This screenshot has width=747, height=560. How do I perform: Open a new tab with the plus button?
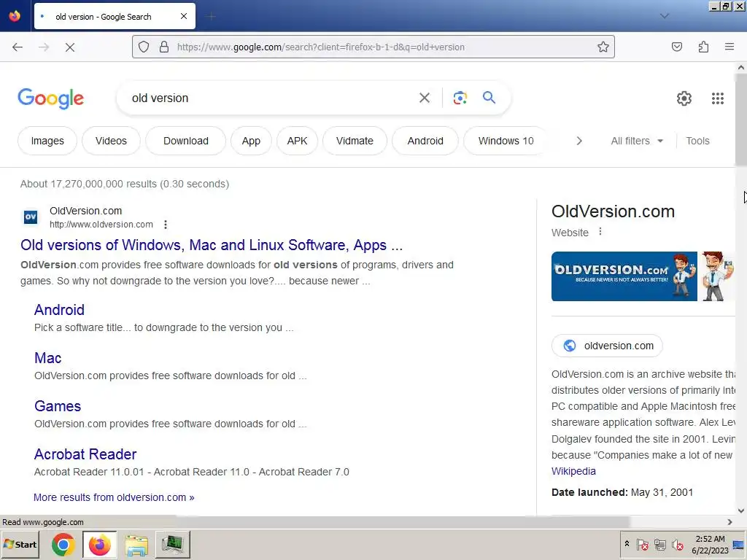[x=211, y=17]
